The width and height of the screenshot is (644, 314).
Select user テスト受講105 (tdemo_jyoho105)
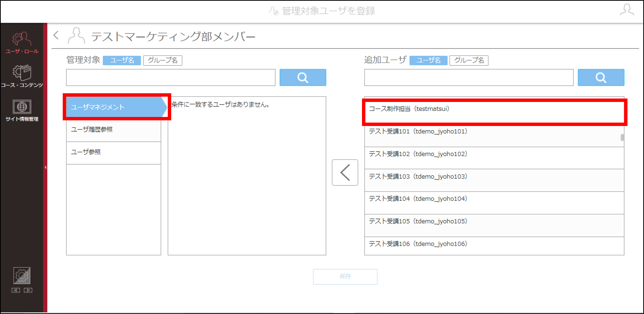(x=494, y=226)
